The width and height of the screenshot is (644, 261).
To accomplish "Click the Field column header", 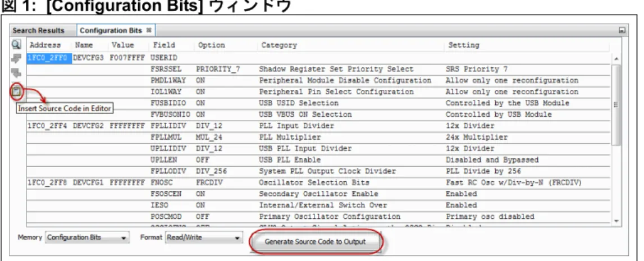I will [x=164, y=45].
